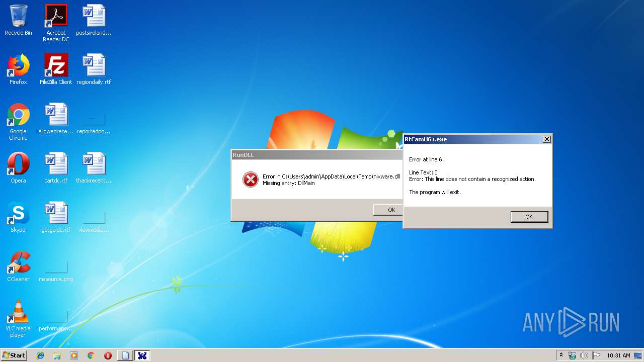Click 'Error at line 6.' text
This screenshot has height=362, width=644.
[x=427, y=159]
